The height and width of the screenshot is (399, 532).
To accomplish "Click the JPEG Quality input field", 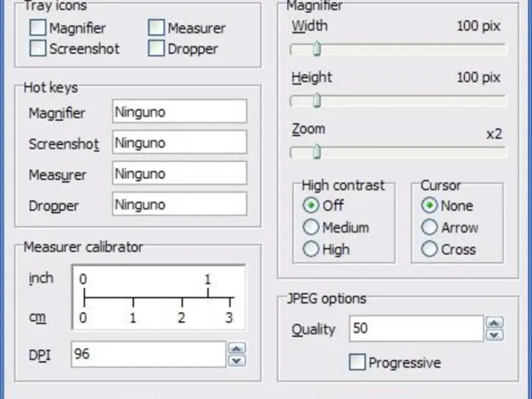I will [416, 329].
